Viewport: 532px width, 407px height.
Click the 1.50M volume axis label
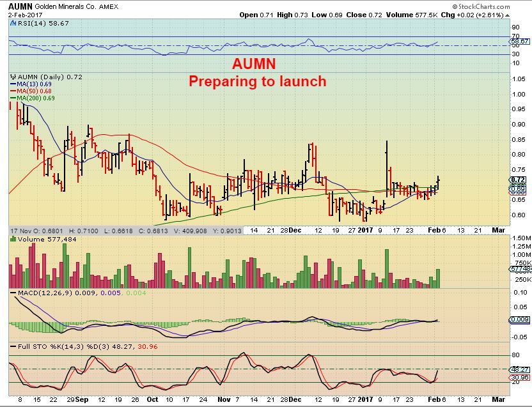pos(520,238)
